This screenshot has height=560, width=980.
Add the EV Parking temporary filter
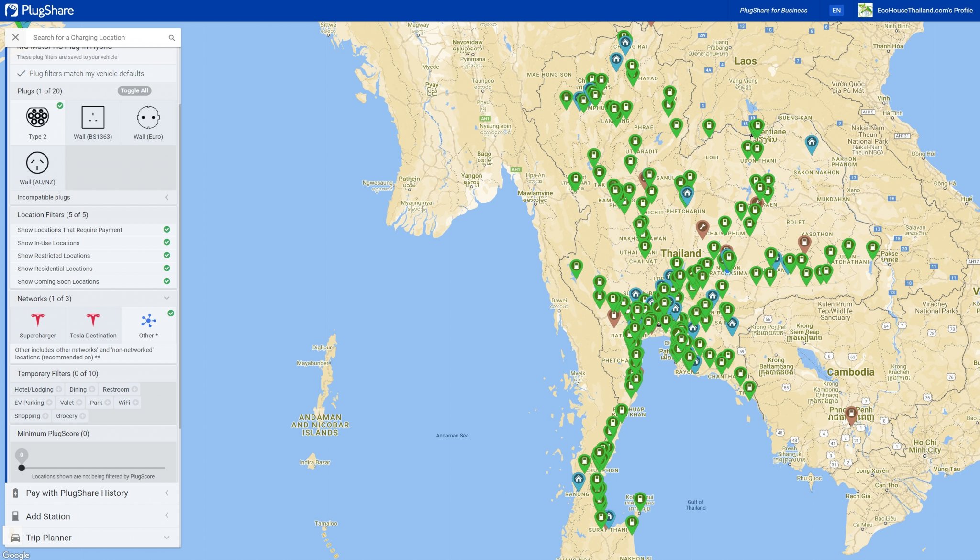(33, 403)
